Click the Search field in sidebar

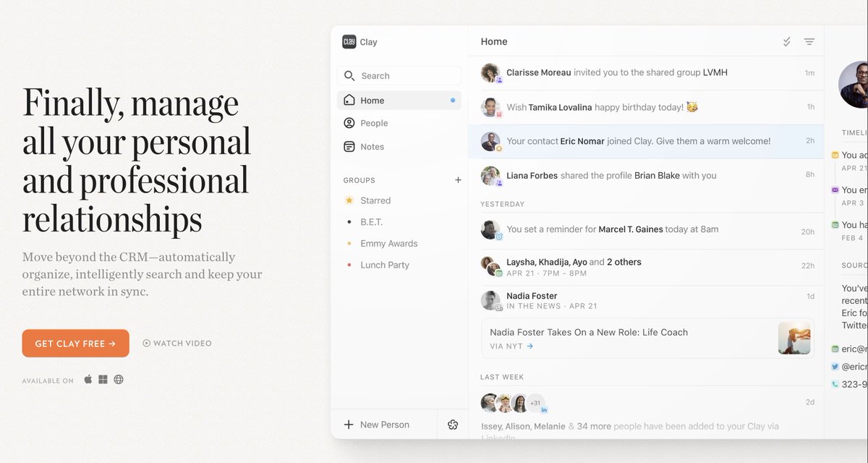click(x=399, y=76)
